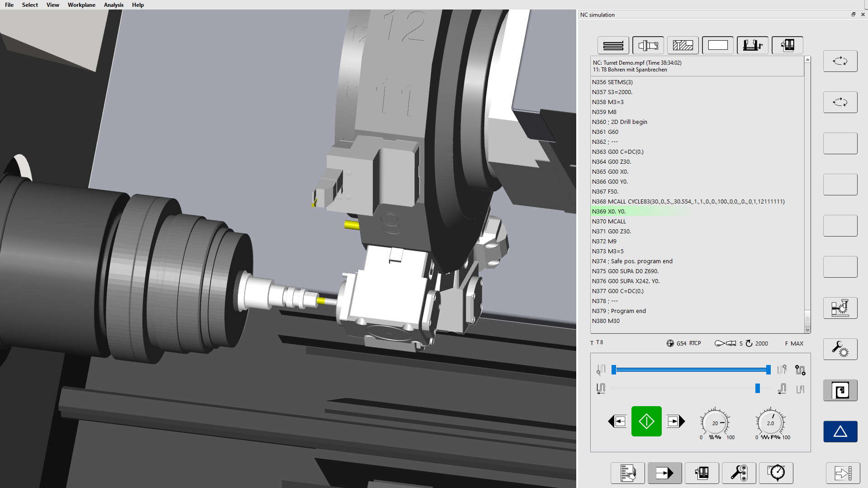Image resolution: width=868 pixels, height=488 pixels.
Task: Click the blue triangle warning button
Action: [x=840, y=431]
